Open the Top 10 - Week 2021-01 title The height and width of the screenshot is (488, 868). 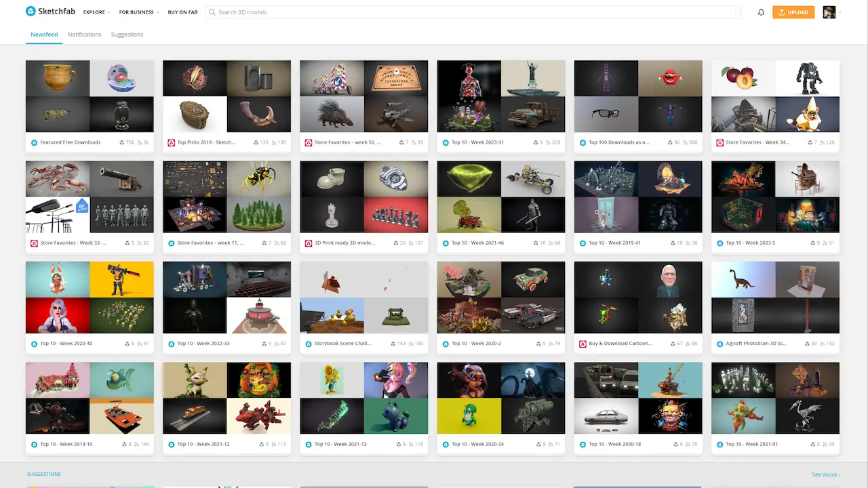752,444
